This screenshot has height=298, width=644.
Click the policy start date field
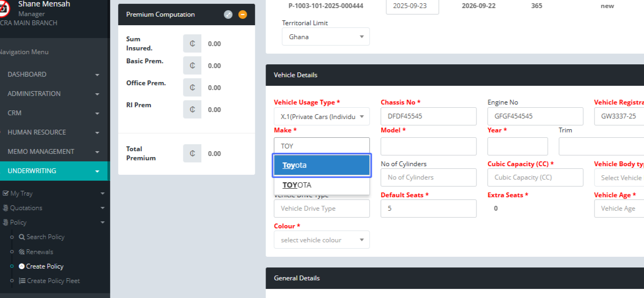coord(412,6)
